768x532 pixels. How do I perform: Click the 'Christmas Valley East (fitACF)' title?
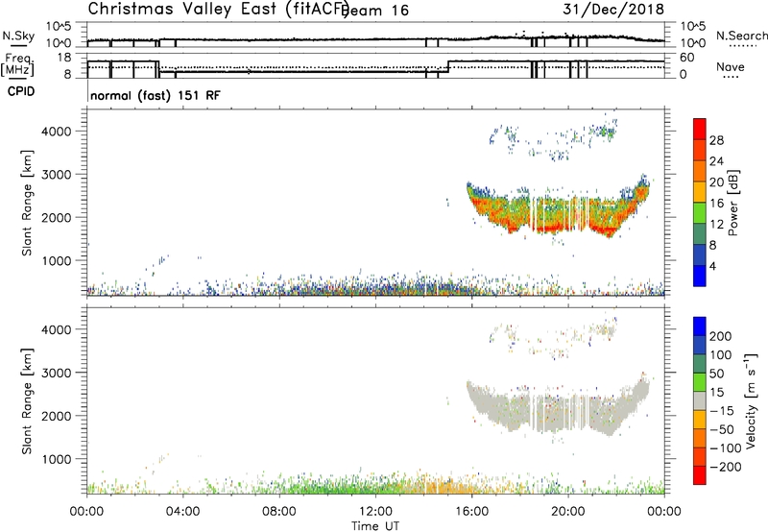[x=218, y=9]
